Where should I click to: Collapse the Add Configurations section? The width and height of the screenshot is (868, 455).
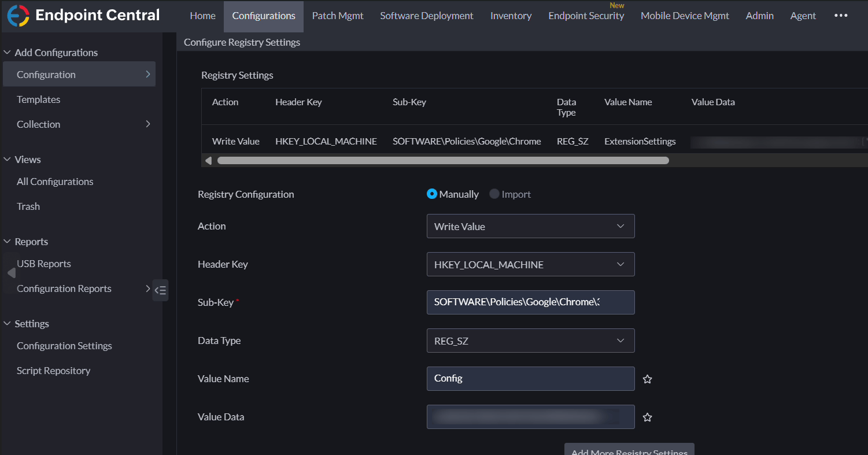[8, 52]
